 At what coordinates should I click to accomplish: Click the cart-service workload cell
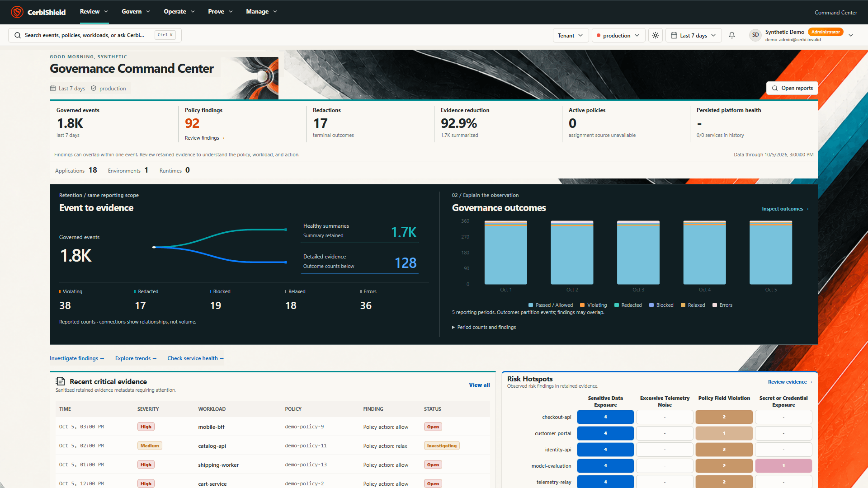pyautogui.click(x=212, y=483)
